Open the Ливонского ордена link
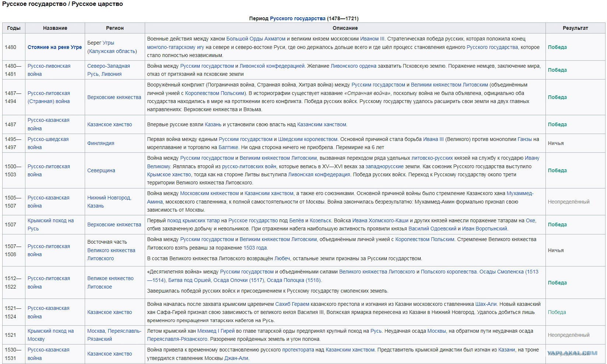The image size is (607, 364). pos(354,66)
